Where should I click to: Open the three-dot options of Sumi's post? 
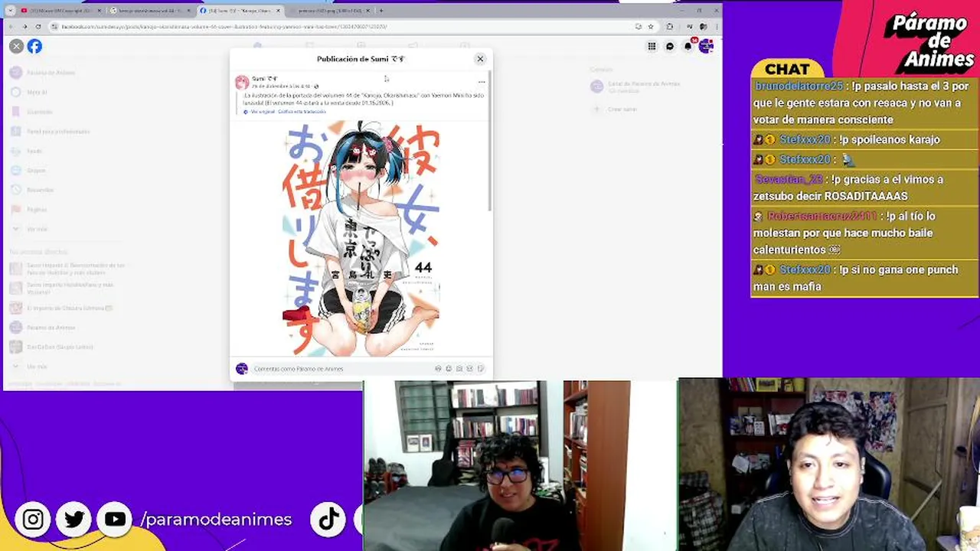(x=482, y=81)
